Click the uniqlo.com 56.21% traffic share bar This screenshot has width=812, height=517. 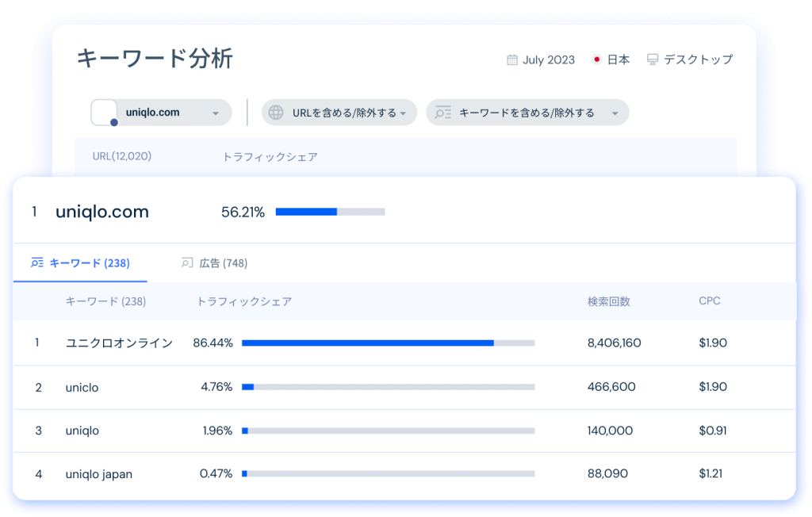[330, 212]
